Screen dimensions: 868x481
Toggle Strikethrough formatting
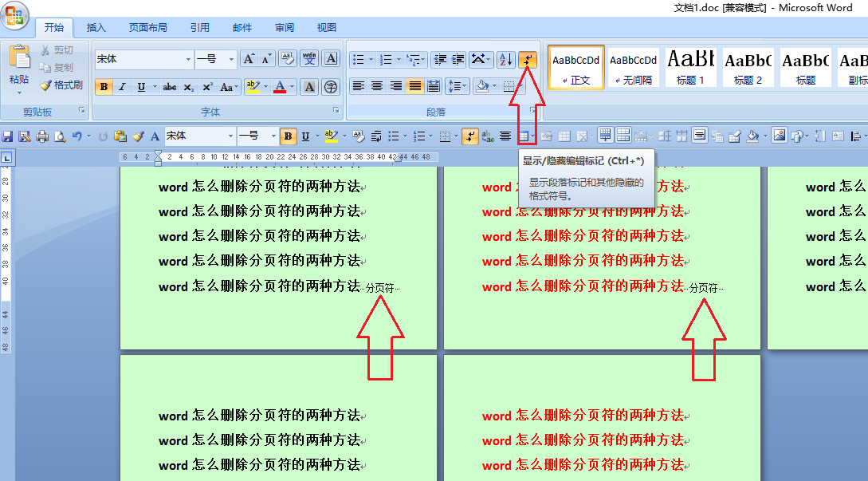[170, 87]
